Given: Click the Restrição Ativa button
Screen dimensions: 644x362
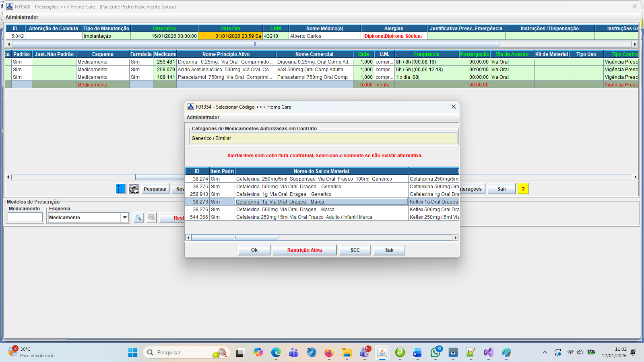Looking at the screenshot, I should [x=304, y=250].
